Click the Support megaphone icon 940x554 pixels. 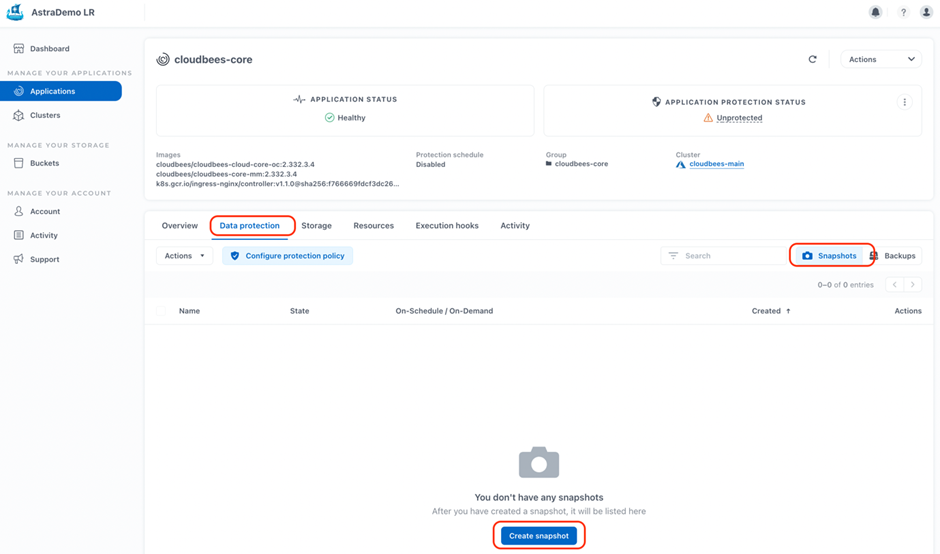click(x=19, y=259)
